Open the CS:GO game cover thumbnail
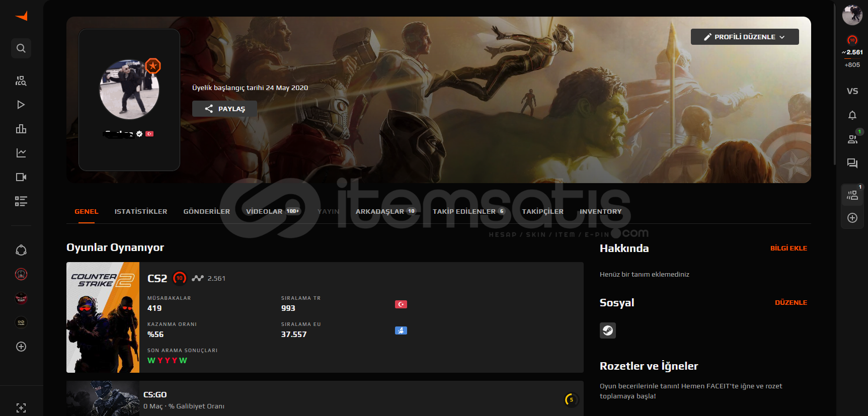The width and height of the screenshot is (868, 416). (x=103, y=398)
